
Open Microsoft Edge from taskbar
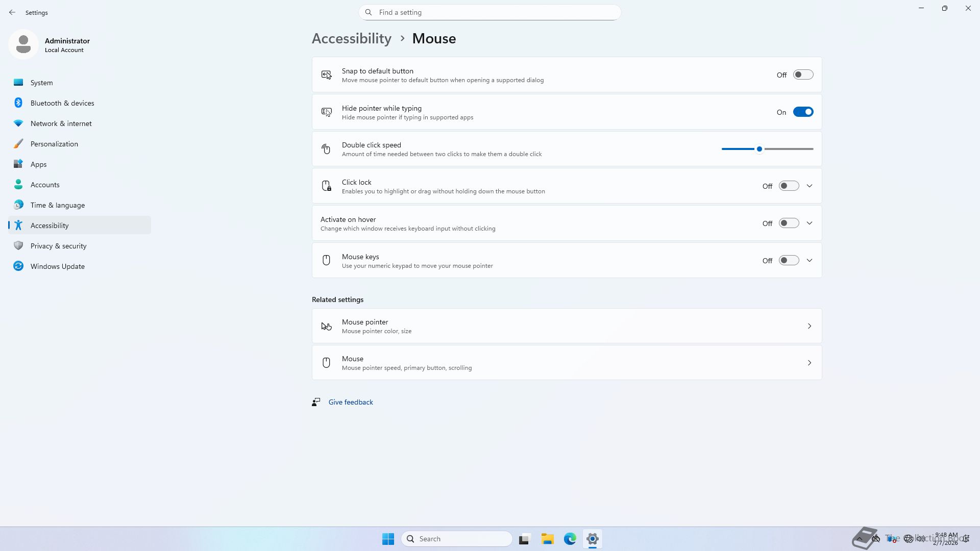coord(570,539)
